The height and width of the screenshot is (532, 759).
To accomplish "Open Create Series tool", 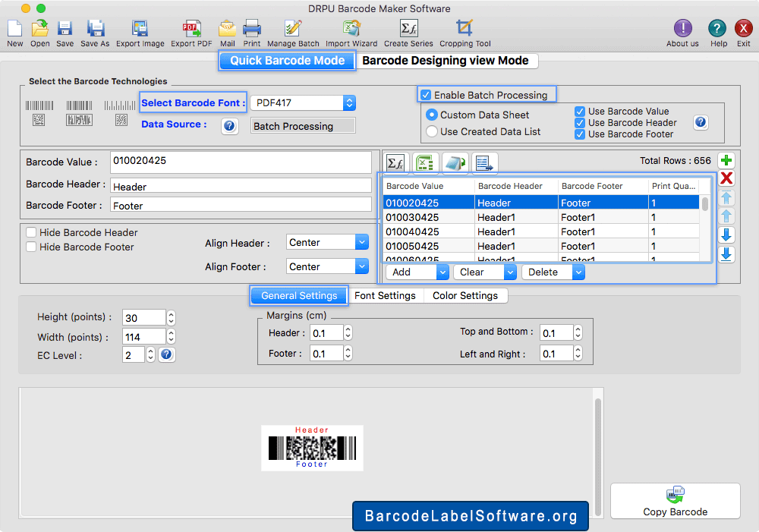I will [408, 29].
